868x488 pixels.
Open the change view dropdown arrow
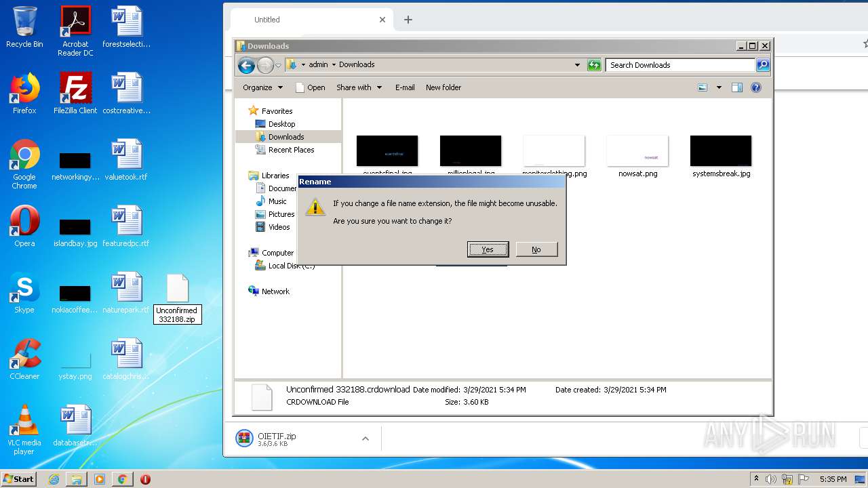tap(719, 87)
